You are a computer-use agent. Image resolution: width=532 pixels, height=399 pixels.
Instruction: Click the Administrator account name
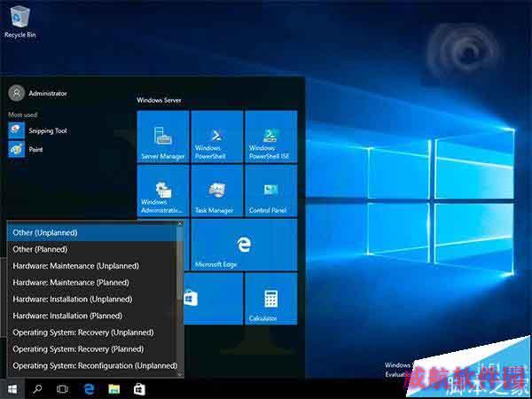coord(48,93)
